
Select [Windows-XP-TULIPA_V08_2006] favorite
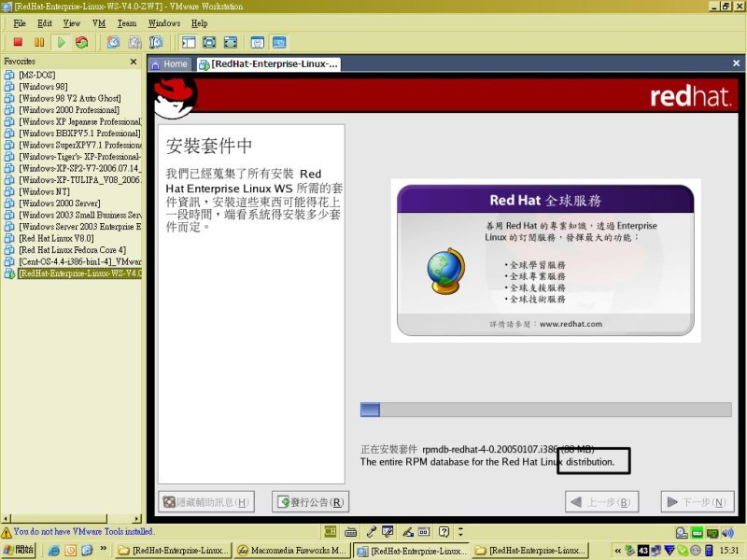tap(73, 180)
